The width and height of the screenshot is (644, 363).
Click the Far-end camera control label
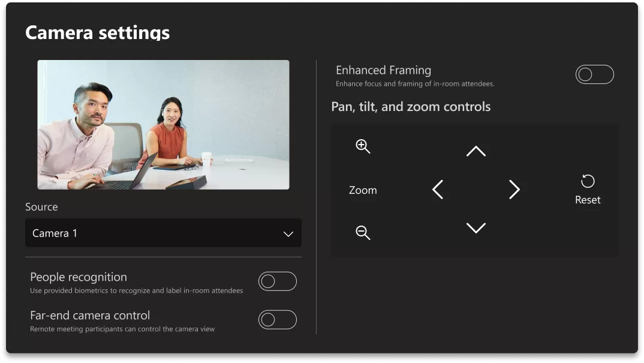(x=90, y=316)
